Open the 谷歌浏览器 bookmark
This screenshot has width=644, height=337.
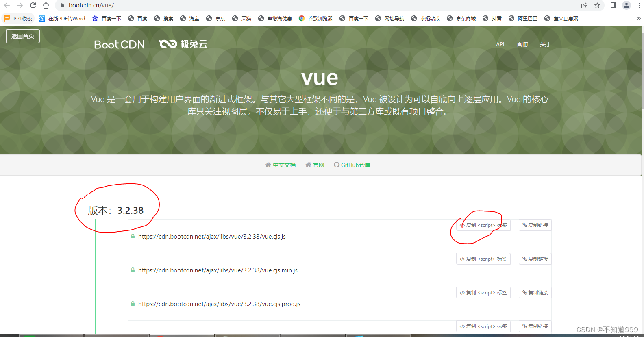315,18
